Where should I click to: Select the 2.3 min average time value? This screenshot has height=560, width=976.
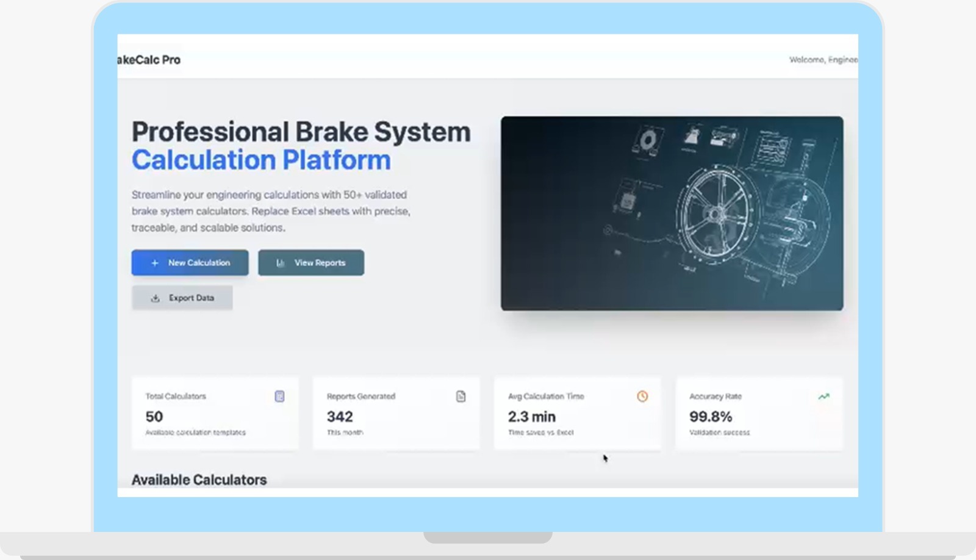tap(531, 417)
